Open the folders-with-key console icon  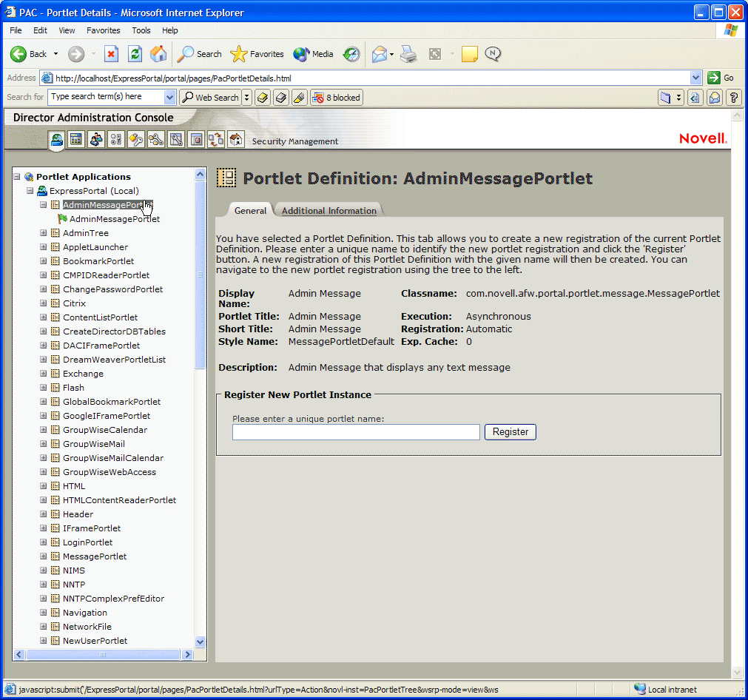tap(156, 139)
